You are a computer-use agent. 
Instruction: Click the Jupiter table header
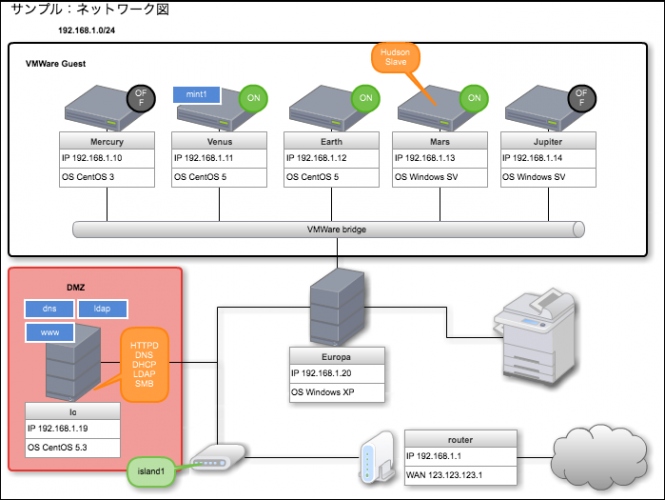548,141
